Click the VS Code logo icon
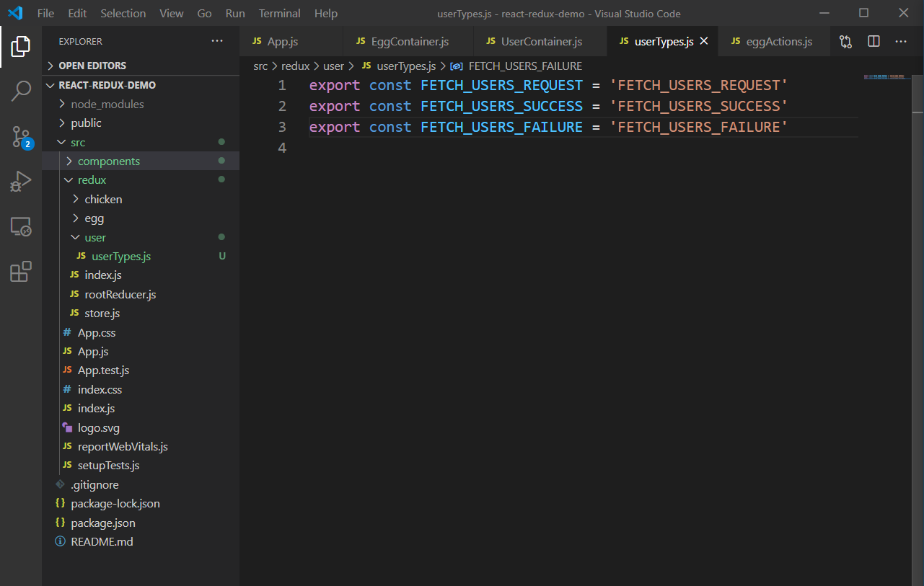 point(15,13)
